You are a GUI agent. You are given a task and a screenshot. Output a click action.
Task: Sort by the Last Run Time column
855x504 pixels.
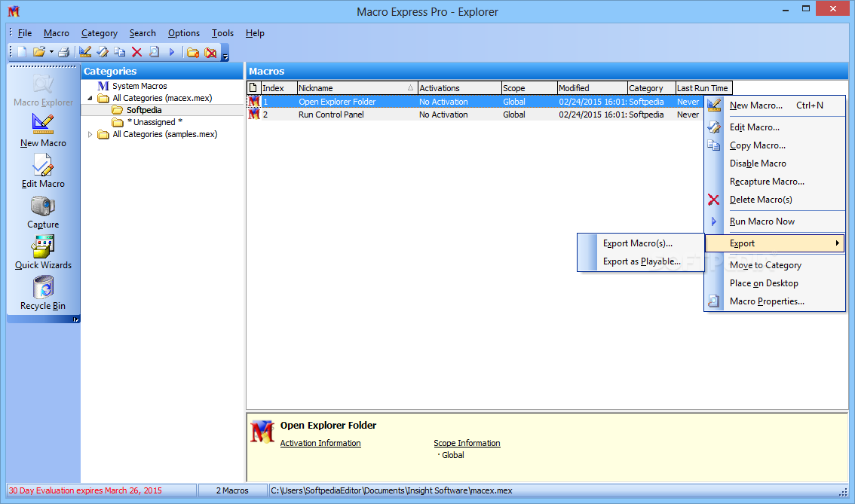(x=703, y=87)
